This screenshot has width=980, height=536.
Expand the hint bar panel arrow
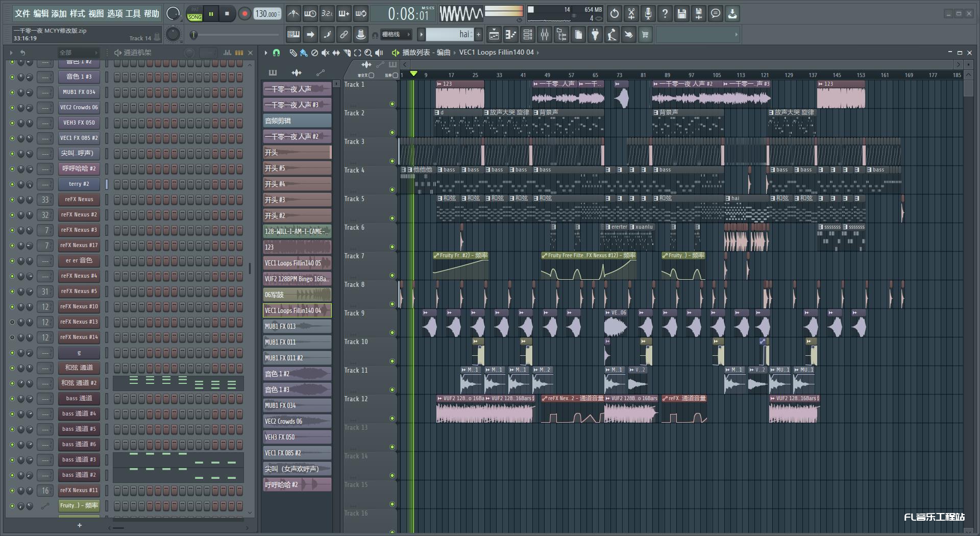pyautogui.click(x=736, y=35)
